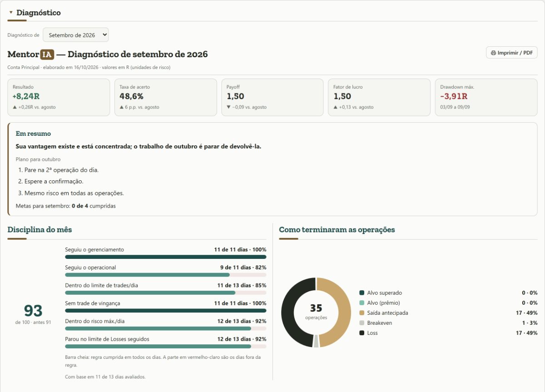Click the 'Plano para outubro' label
The image size is (545, 392).
pos(38,159)
